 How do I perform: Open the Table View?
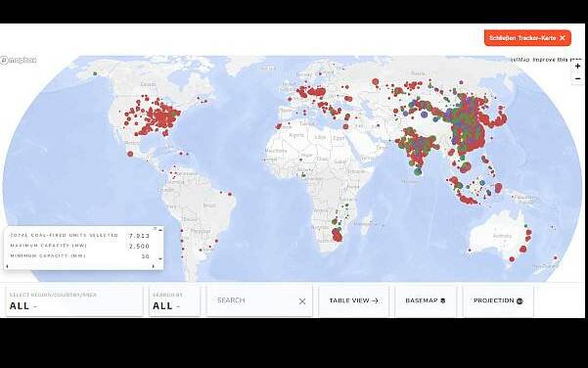tap(353, 300)
